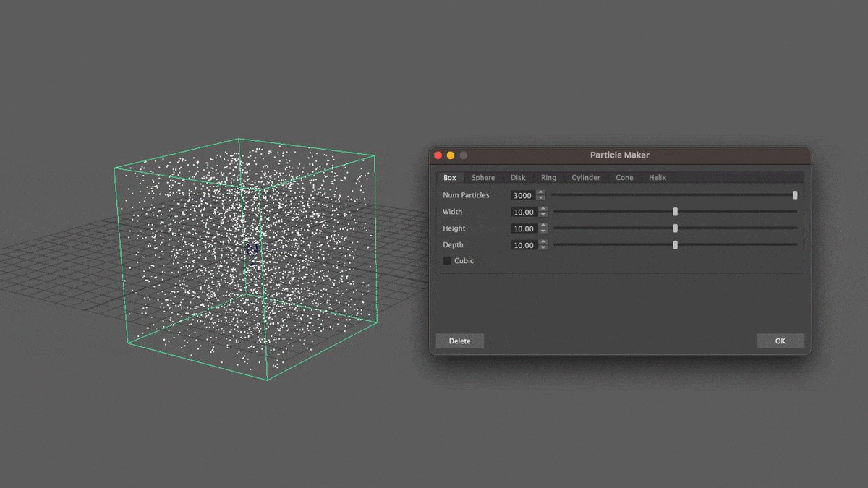Click the Depth slider handle
This screenshot has height=488, width=868.
pyautogui.click(x=676, y=245)
